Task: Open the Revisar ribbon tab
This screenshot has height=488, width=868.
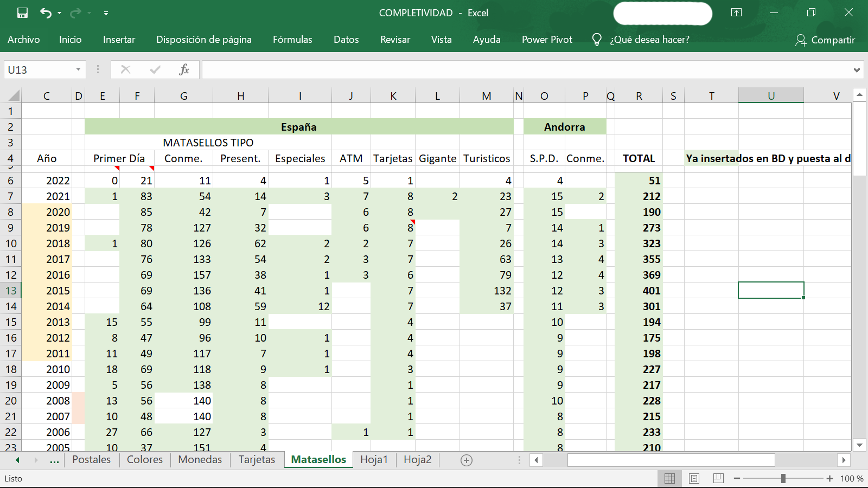Action: click(x=395, y=40)
